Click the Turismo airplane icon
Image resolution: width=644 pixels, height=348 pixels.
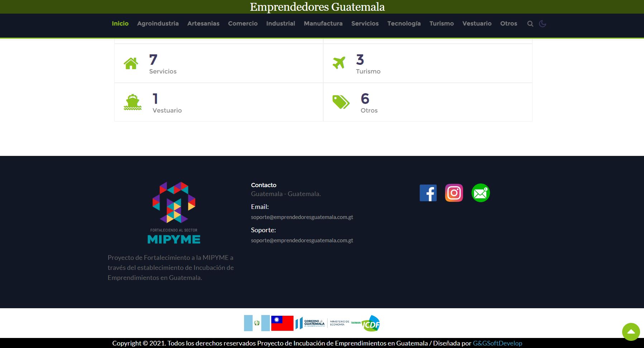coord(339,63)
